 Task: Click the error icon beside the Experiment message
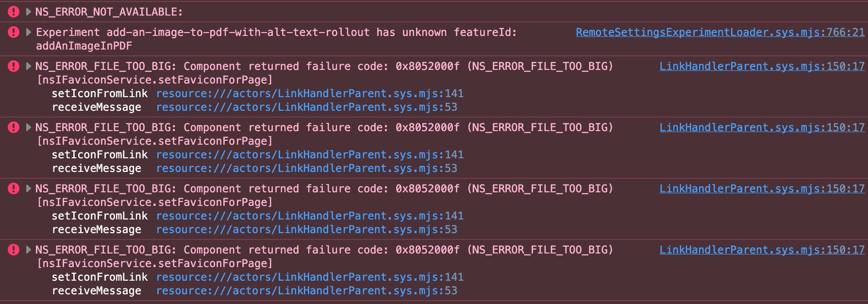14,33
